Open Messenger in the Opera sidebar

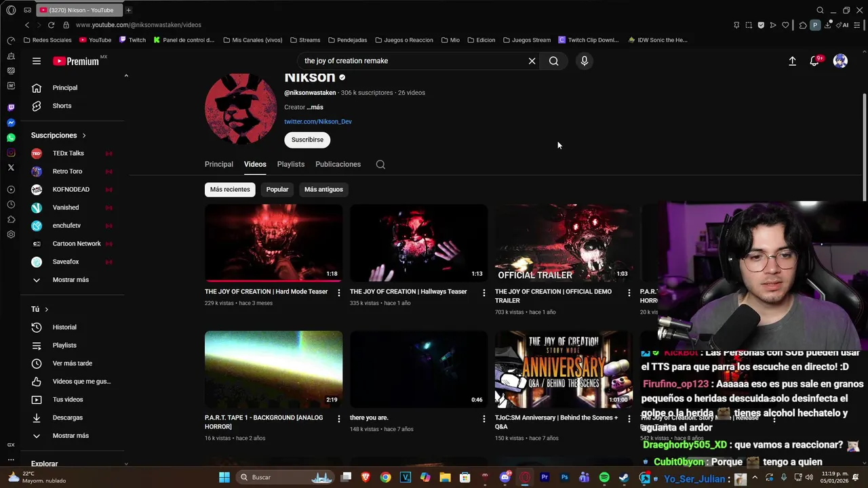click(x=11, y=123)
